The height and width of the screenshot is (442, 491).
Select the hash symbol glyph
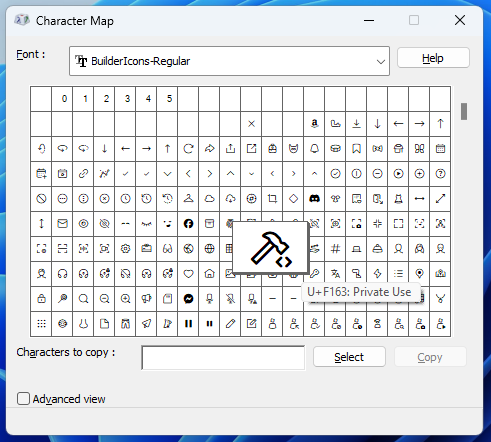coord(335,249)
